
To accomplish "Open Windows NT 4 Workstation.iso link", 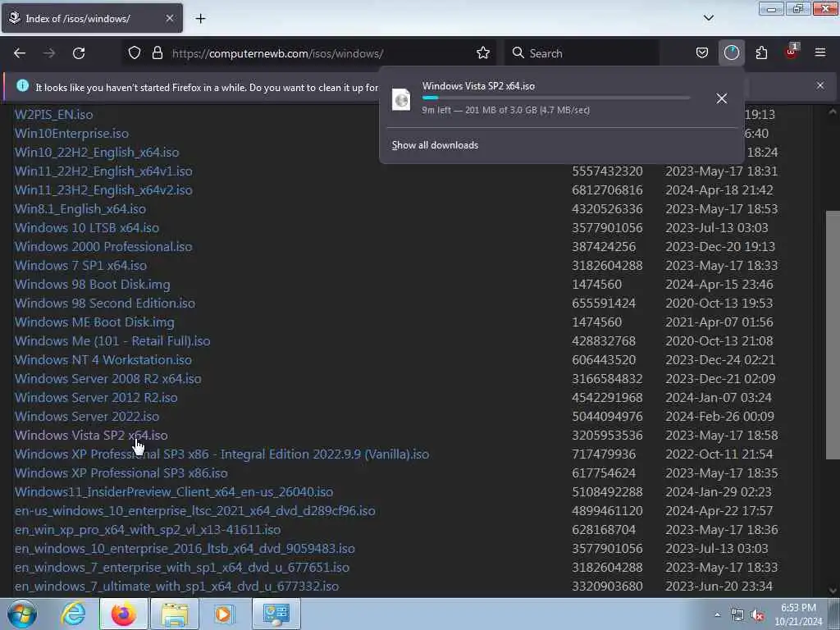I will (103, 359).
